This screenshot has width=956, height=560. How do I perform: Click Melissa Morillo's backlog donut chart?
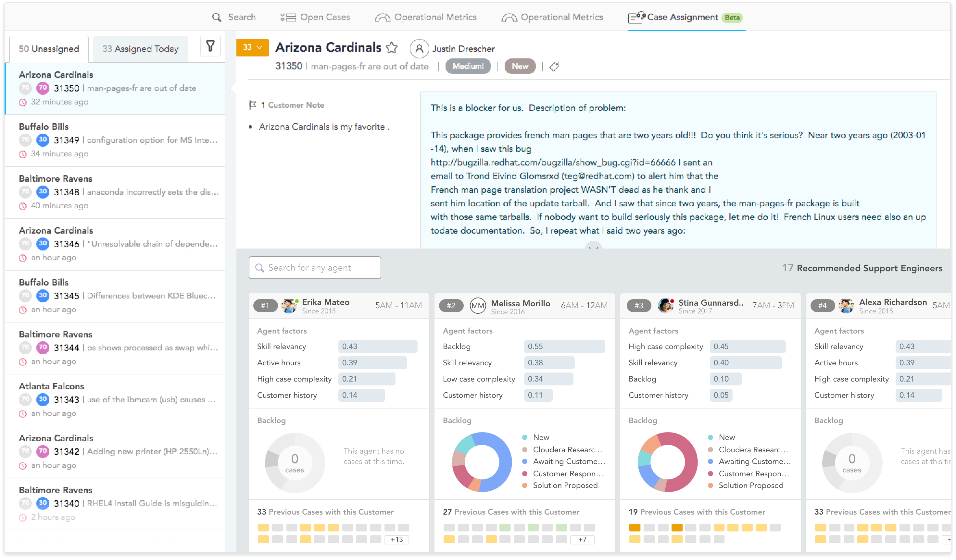[x=482, y=463]
